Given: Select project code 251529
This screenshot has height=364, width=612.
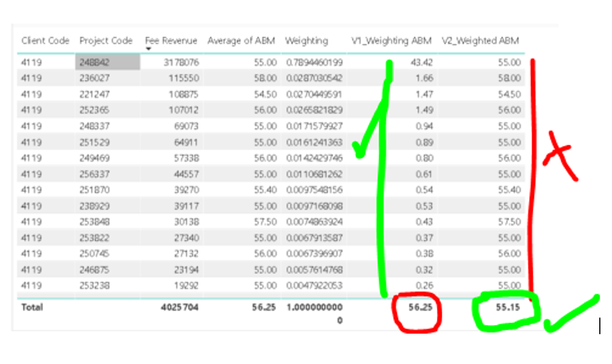Looking at the screenshot, I should (x=94, y=143).
